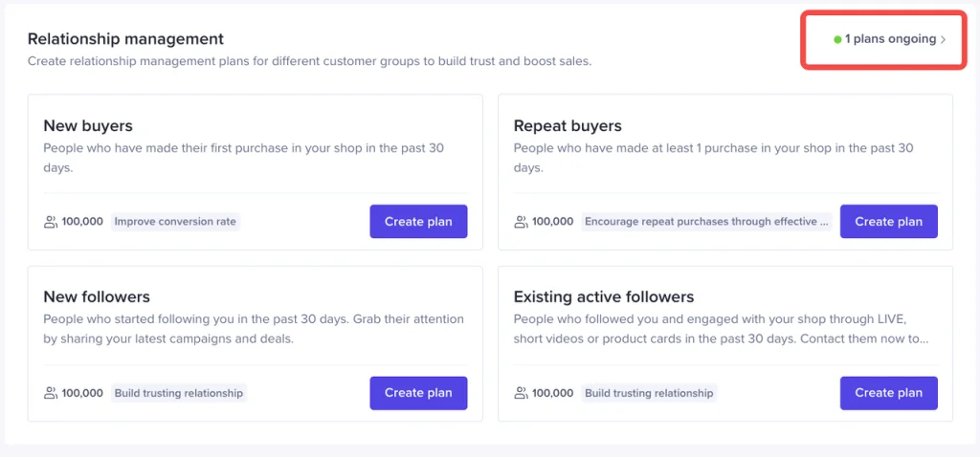This screenshot has width=980, height=457.
Task: Click the green status dot beside plans ongoing
Action: (837, 39)
